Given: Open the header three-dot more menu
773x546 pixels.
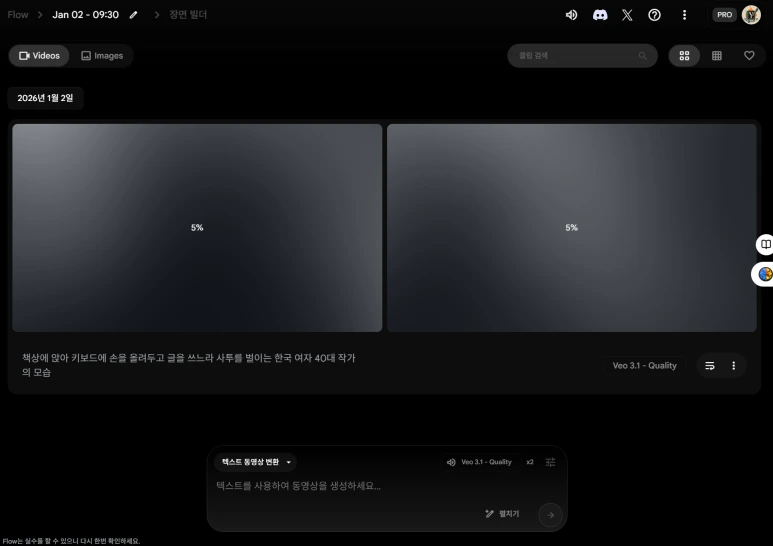Looking at the screenshot, I should pyautogui.click(x=684, y=15).
